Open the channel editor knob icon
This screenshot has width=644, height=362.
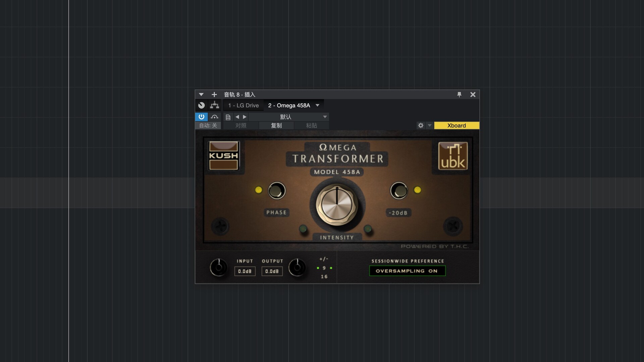(201, 105)
